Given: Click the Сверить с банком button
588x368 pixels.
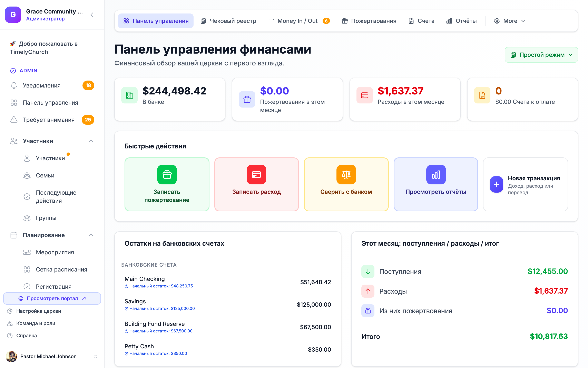Looking at the screenshot, I should tap(346, 184).
